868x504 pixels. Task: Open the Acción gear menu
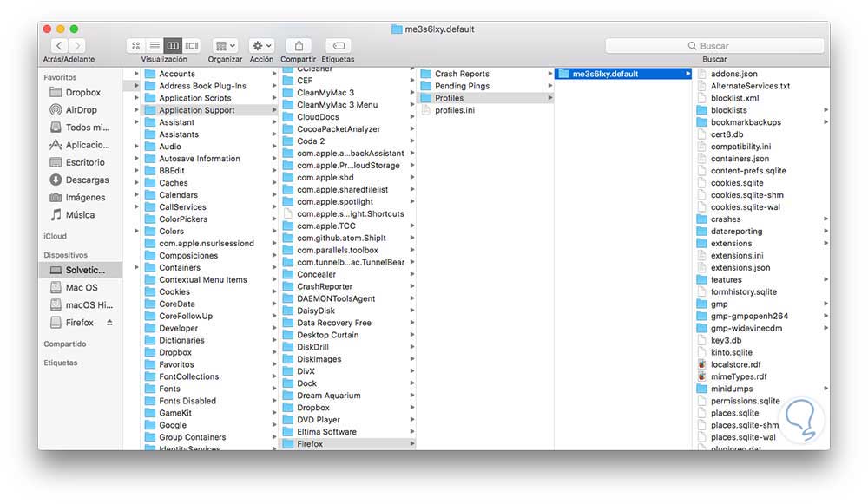261,46
